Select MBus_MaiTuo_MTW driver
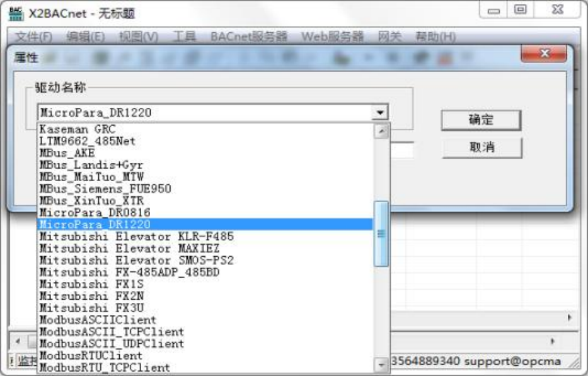 [x=205, y=177]
